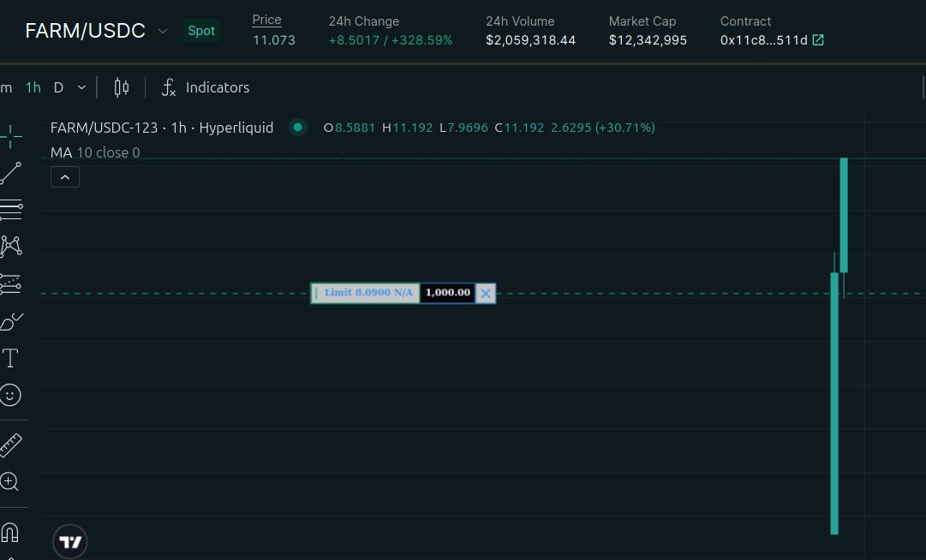Click the Market Cap value $12,342,995
926x560 pixels.
click(x=648, y=40)
